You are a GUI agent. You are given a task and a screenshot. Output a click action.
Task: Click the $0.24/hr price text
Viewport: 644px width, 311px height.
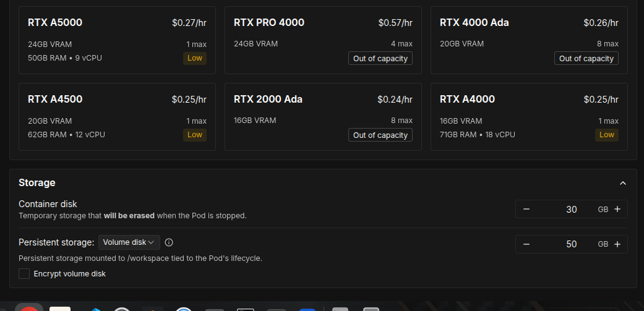pyautogui.click(x=395, y=100)
